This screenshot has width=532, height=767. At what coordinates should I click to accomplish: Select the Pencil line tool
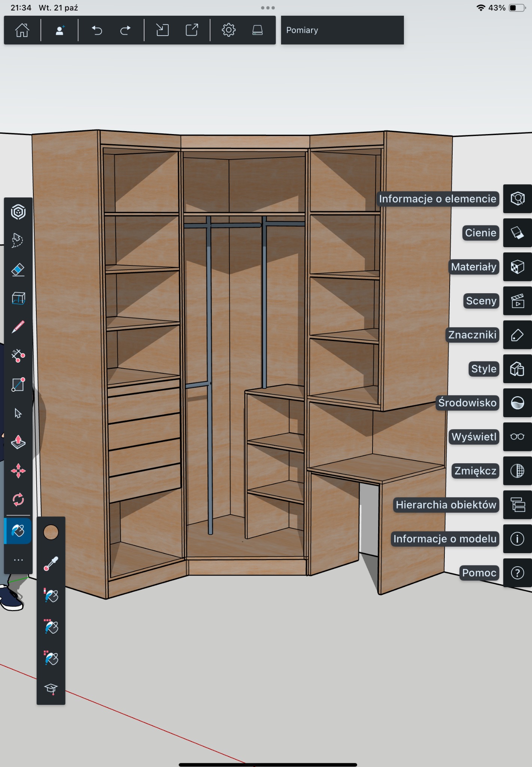coord(18,327)
